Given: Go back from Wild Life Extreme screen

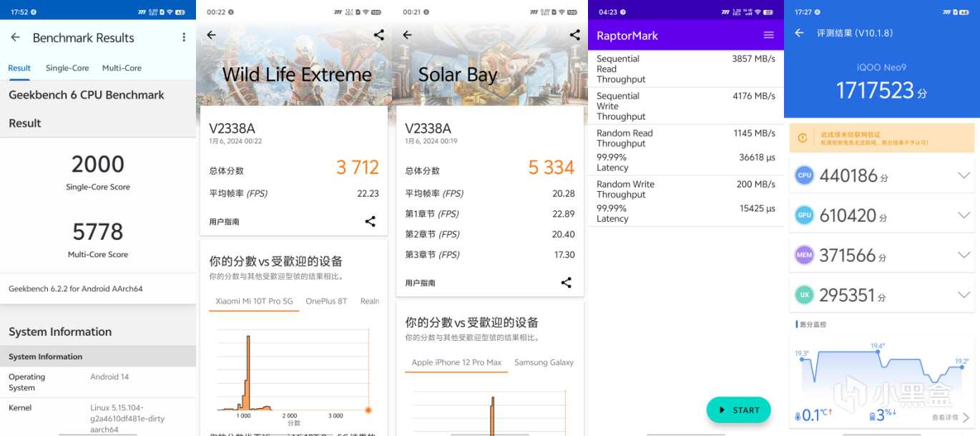Looking at the screenshot, I should point(211,35).
